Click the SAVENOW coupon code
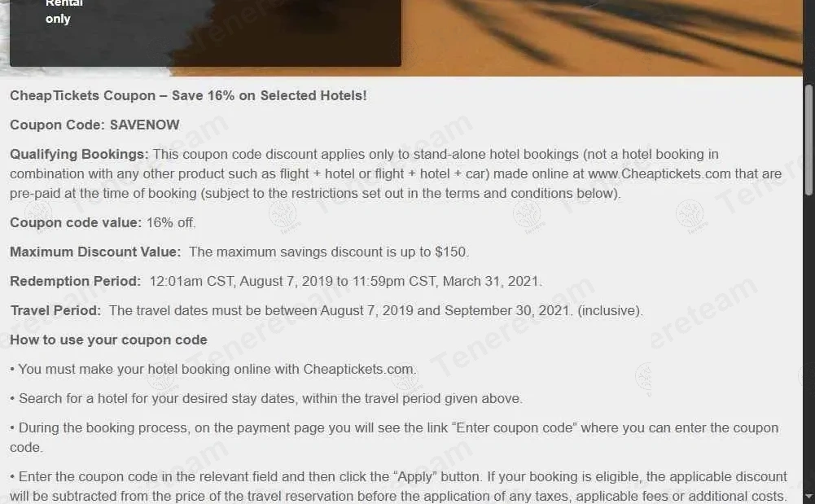This screenshot has height=504, width=815. pyautogui.click(x=144, y=125)
